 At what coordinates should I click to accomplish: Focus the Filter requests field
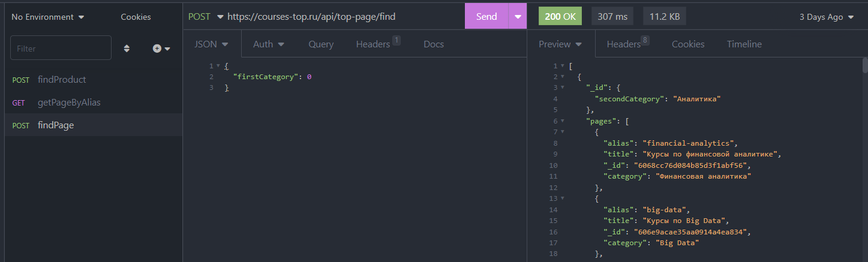point(61,48)
